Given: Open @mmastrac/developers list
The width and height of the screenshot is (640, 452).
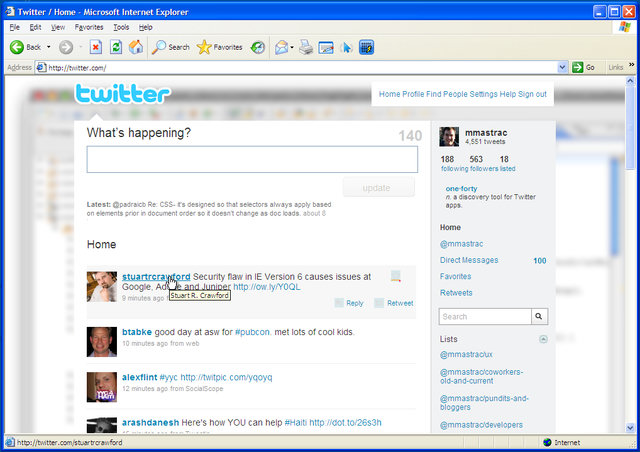Looking at the screenshot, I should 481,425.
